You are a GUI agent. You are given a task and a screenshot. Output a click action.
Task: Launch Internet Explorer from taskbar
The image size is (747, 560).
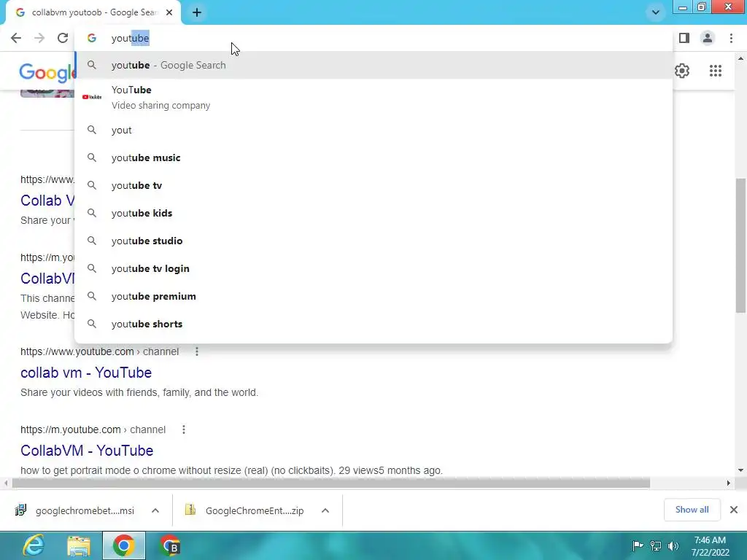click(34, 545)
